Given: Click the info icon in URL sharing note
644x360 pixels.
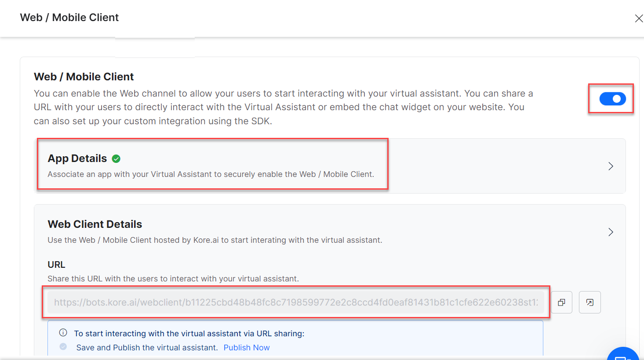Looking at the screenshot, I should tap(63, 333).
